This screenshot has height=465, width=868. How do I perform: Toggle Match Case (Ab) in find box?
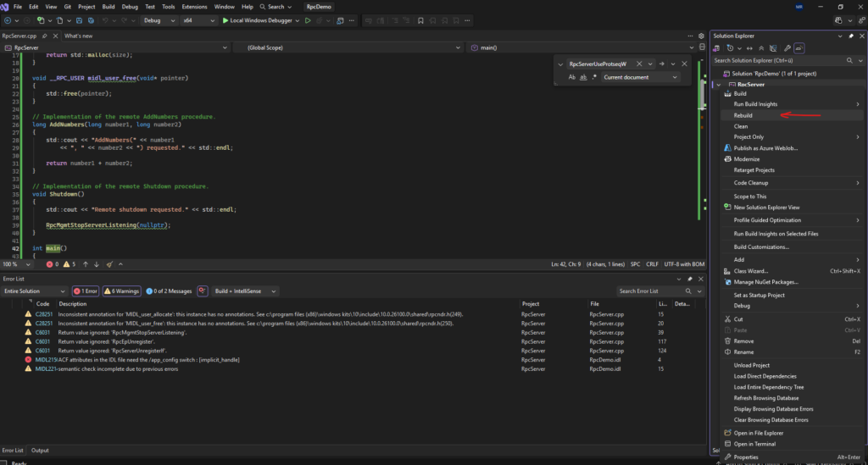point(572,77)
